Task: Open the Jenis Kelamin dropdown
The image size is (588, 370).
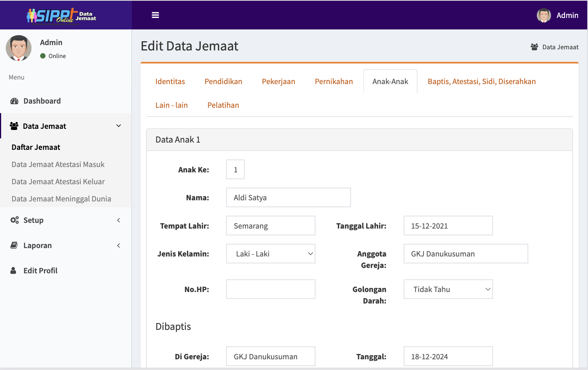Action: [270, 254]
